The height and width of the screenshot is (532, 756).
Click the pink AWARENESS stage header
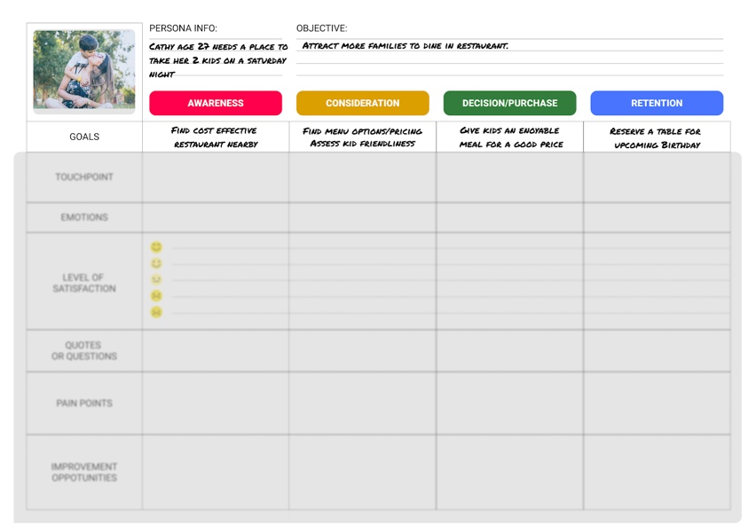(216, 103)
